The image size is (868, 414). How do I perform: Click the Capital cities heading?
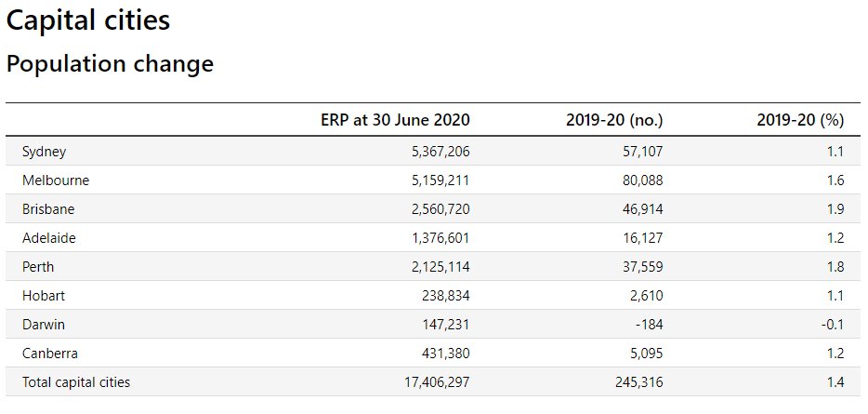tap(88, 20)
